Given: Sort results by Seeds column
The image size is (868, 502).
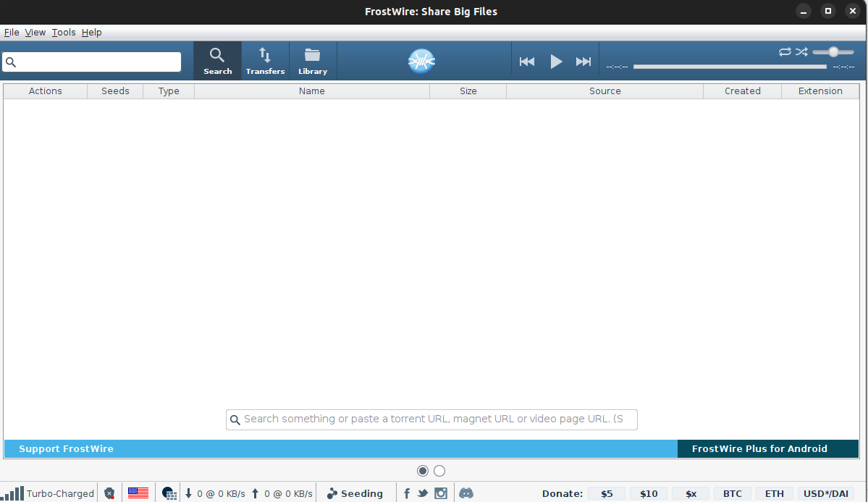Looking at the screenshot, I should [x=115, y=91].
